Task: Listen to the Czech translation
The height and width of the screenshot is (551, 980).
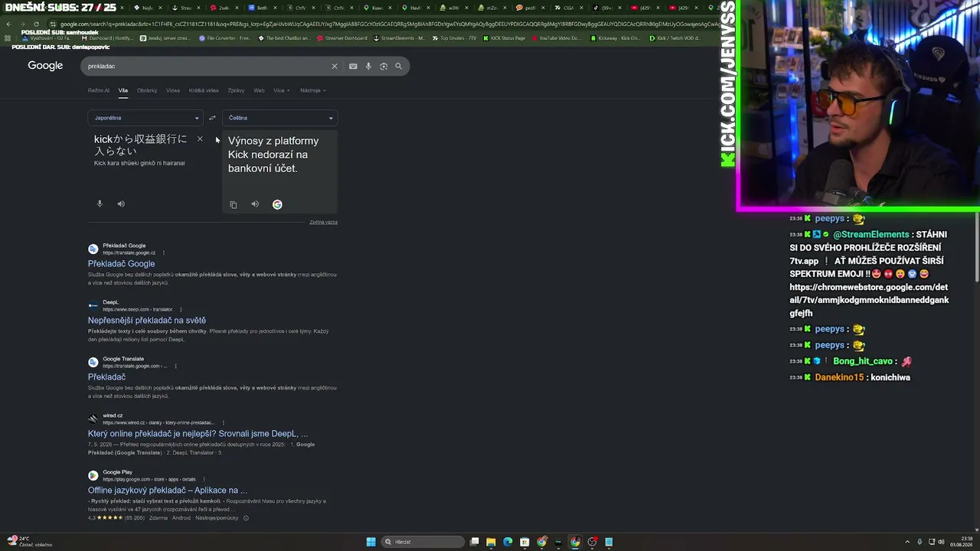Action: (255, 204)
